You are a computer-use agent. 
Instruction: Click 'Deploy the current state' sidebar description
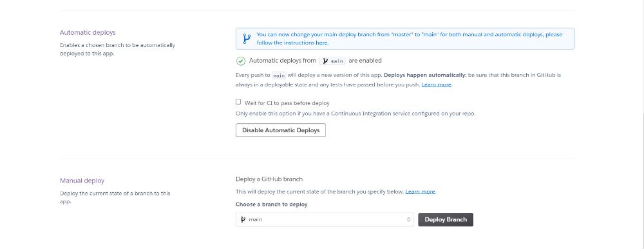coord(115,197)
